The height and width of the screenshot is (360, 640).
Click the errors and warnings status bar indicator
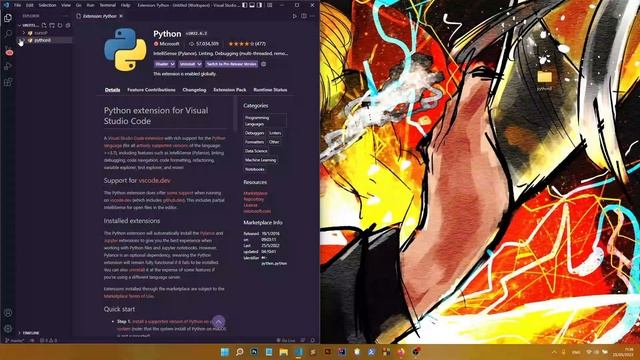(48, 340)
